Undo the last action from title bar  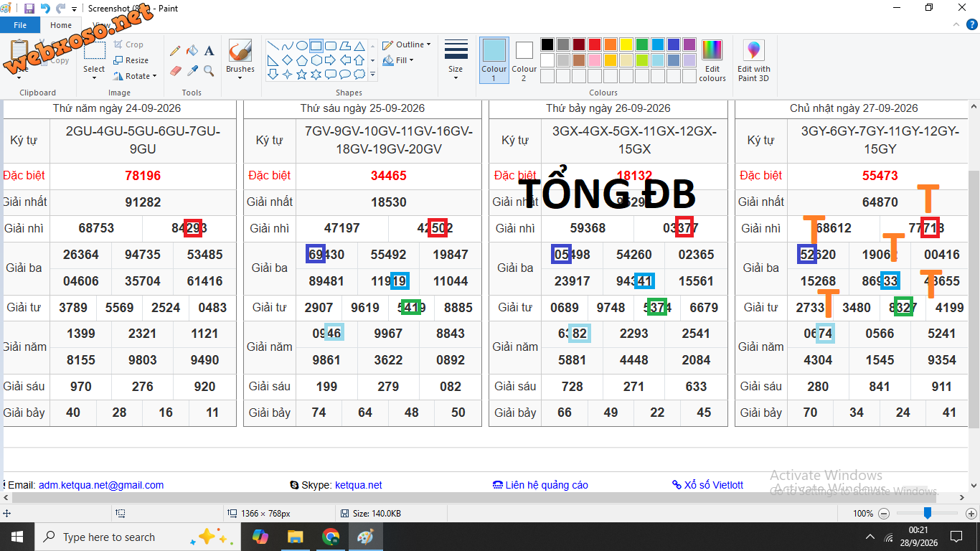45,9
